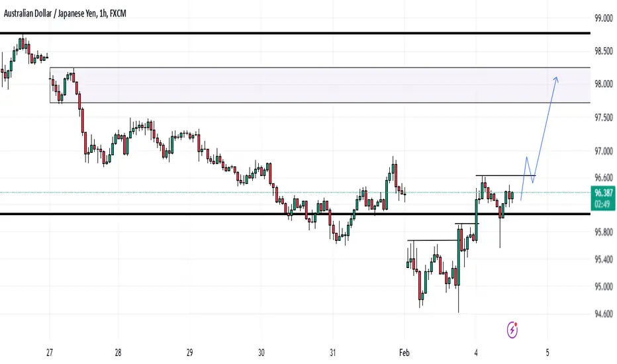The width and height of the screenshot is (617, 364).
Task: Click the 1h interval text in title
Action: click(103, 13)
